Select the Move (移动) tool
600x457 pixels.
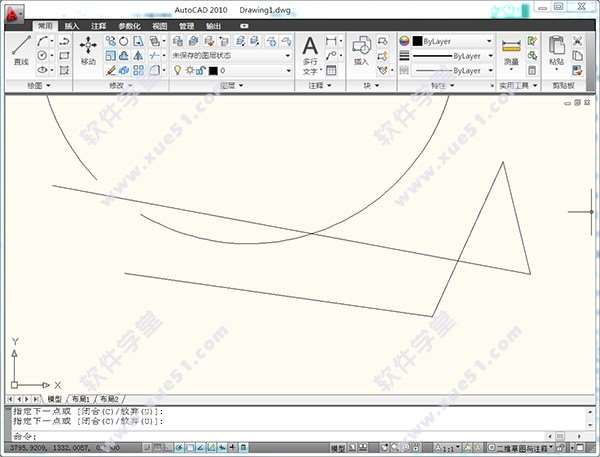(88, 51)
